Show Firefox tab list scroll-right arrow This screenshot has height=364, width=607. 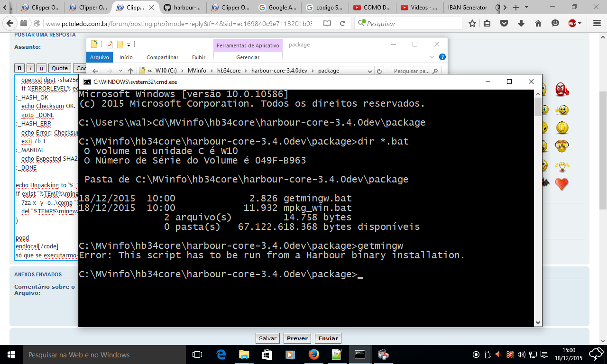point(505,8)
